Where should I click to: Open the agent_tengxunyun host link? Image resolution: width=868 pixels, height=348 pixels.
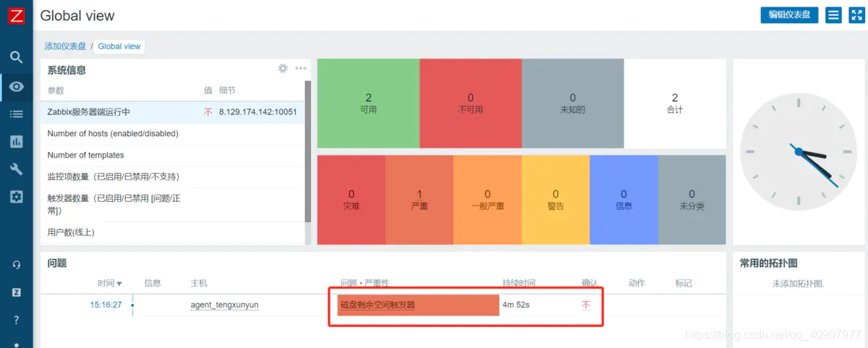pyautogui.click(x=224, y=305)
